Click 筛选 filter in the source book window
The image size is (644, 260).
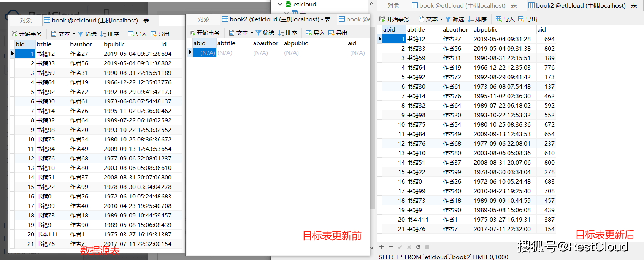point(87,34)
